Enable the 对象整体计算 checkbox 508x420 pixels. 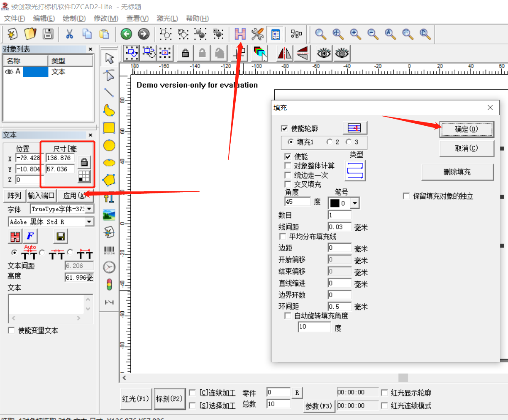pyautogui.click(x=288, y=166)
